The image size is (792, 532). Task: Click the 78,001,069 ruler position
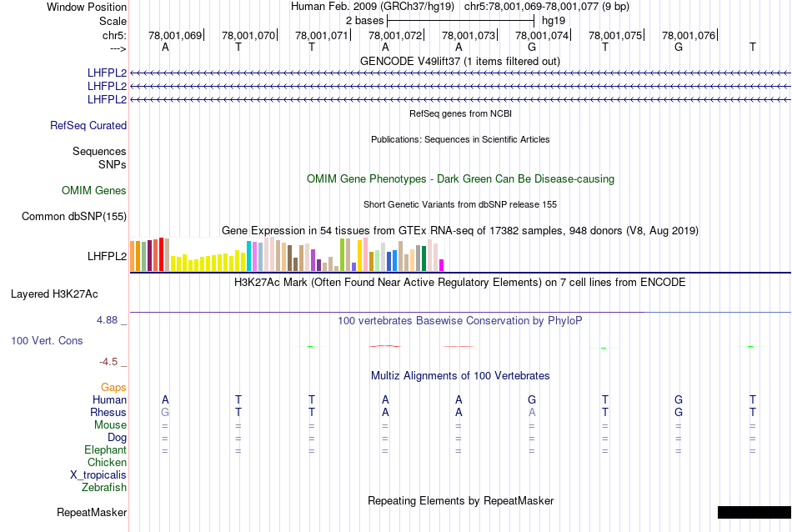[175, 35]
